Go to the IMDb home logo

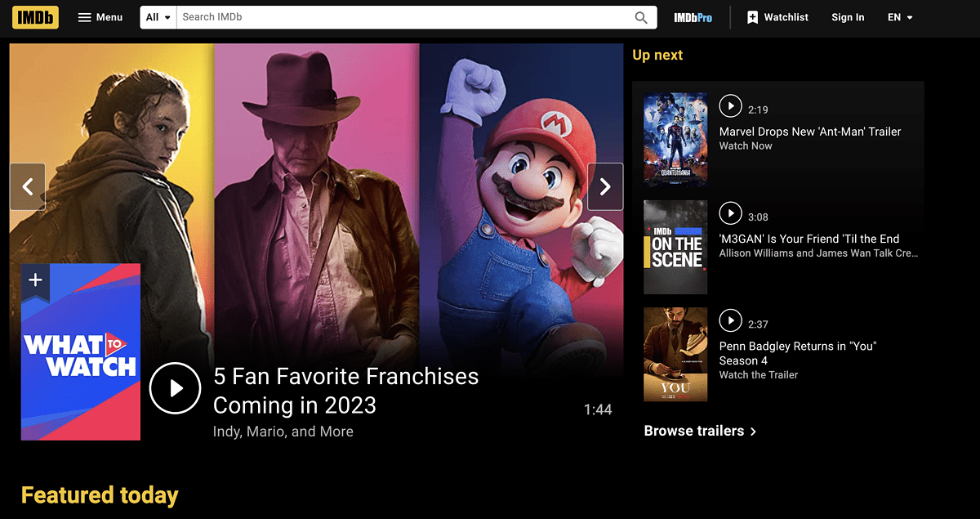point(35,17)
